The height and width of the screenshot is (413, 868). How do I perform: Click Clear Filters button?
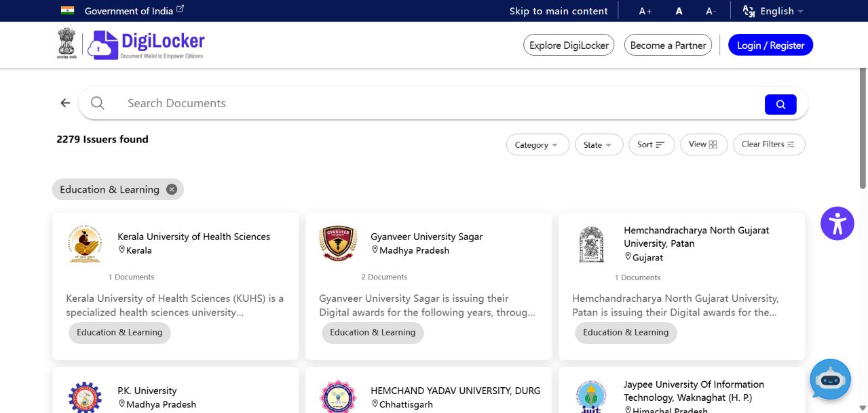pyautogui.click(x=769, y=144)
